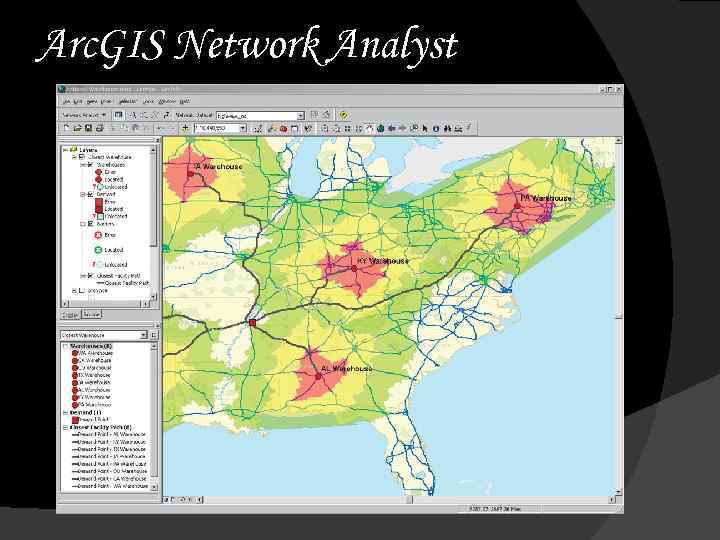Click the KY Warehouse marker on map
Viewport: 720px width, 540px height.
point(354,268)
